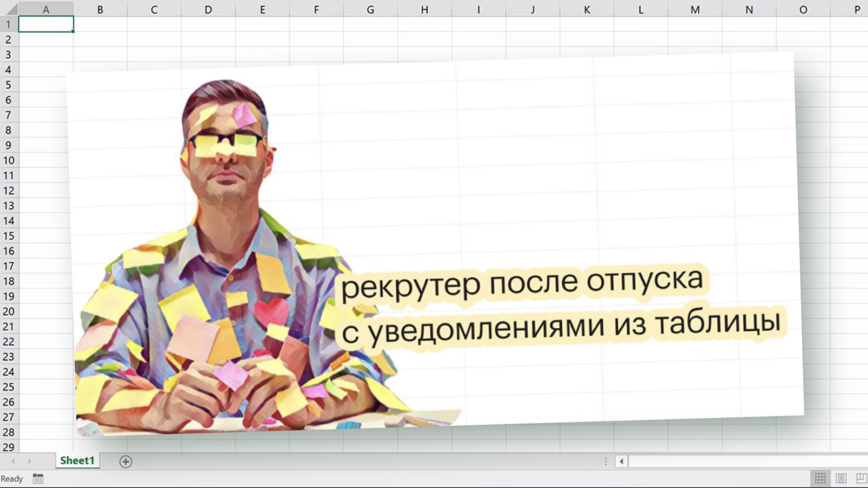Select row 10 header
Screen dimensions: 868x488
click(x=8, y=161)
